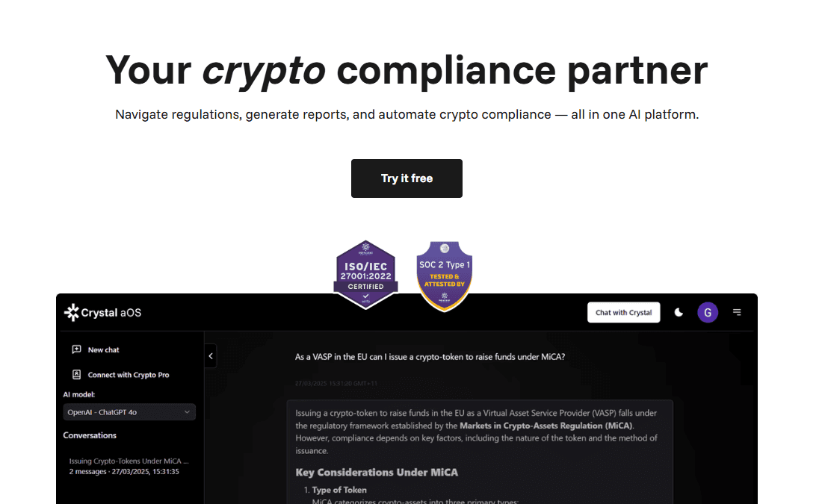822x504 pixels.
Task: Toggle dark mode using the moon icon
Action: point(679,312)
